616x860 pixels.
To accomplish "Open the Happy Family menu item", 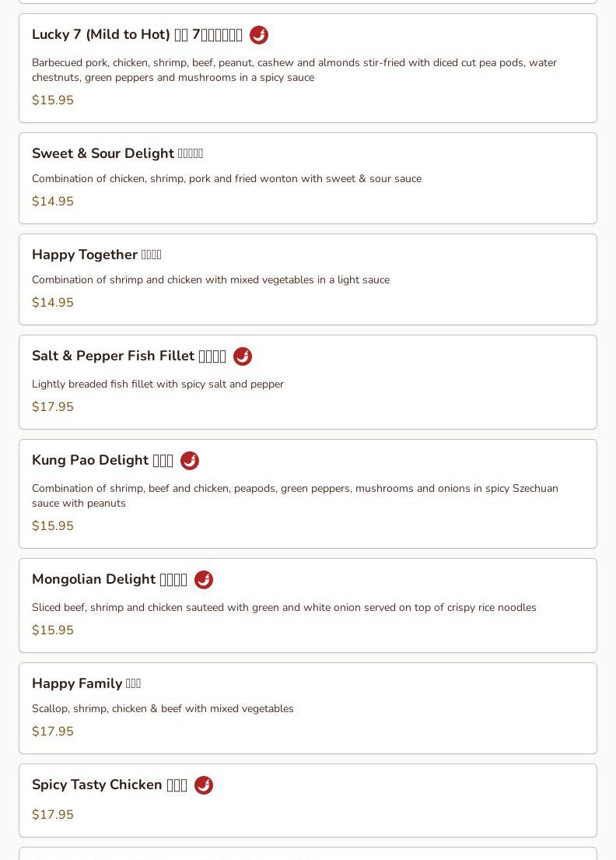I will [x=86, y=683].
